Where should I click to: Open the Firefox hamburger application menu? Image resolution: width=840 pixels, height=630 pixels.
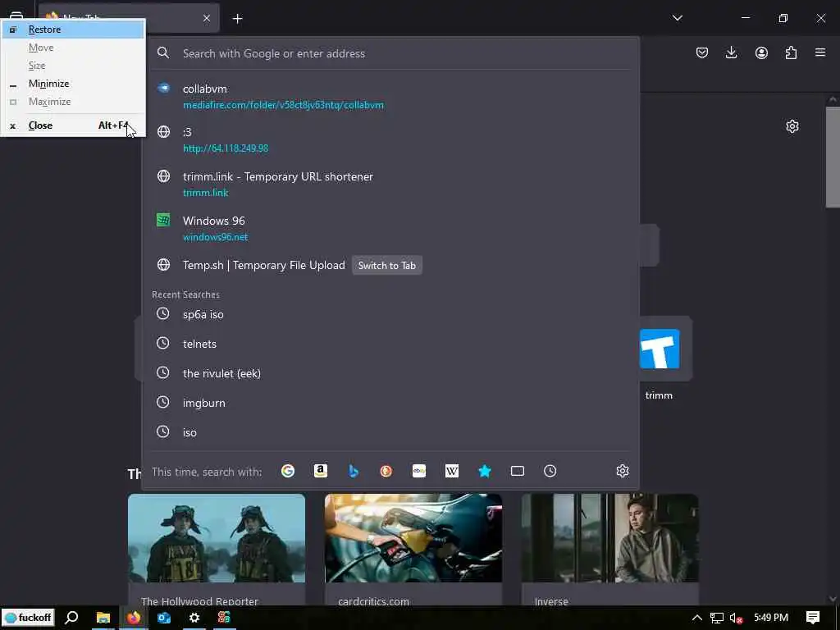[x=820, y=52]
